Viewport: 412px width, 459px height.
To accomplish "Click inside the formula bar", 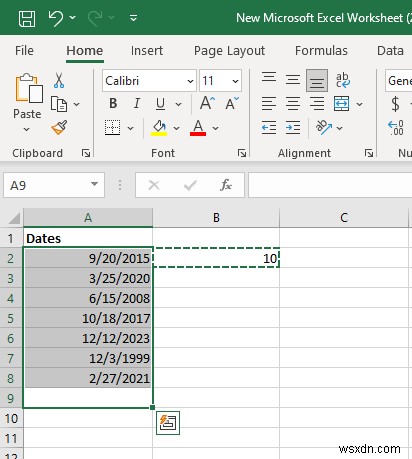I will (330, 185).
